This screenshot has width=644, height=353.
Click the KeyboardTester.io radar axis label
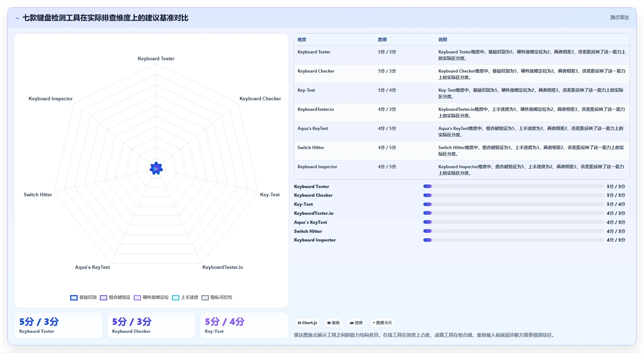click(222, 267)
